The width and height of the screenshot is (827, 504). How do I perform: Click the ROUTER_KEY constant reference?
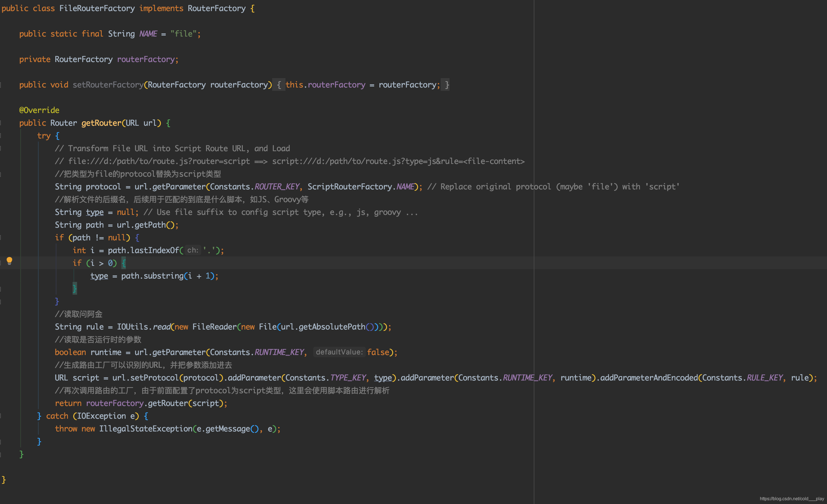277,187
